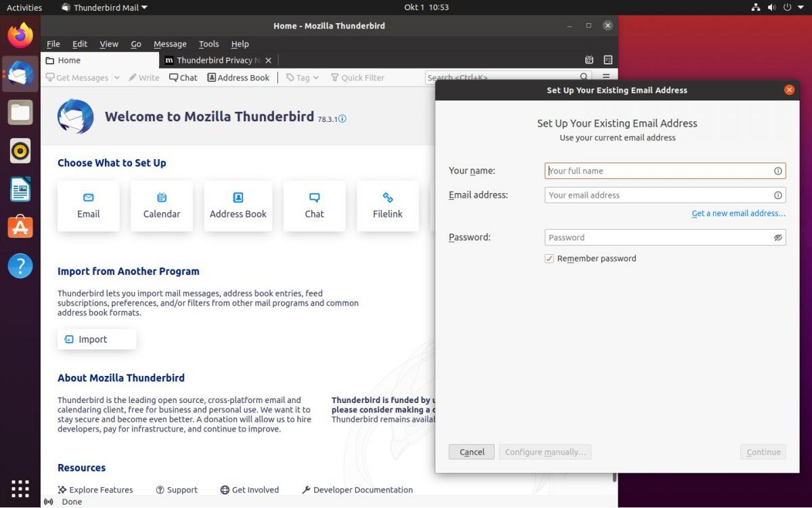
Task: Click the Email setup card icon
Action: [x=88, y=198]
